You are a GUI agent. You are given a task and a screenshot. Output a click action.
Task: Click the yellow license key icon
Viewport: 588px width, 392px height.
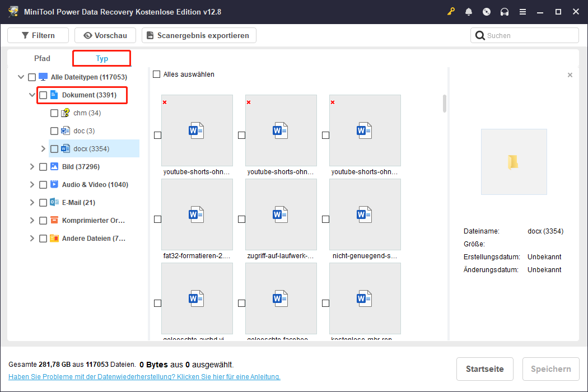pos(451,11)
